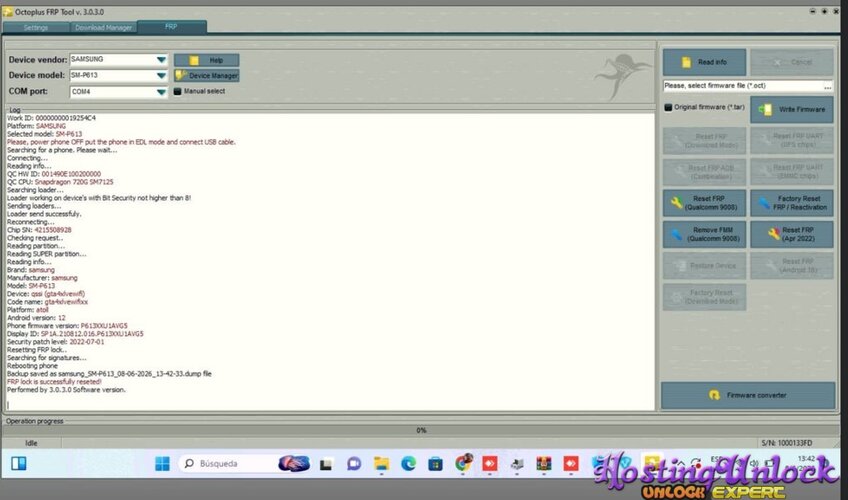The height and width of the screenshot is (500, 848).
Task: Click the backup saved dump file log line
Action: pos(109,374)
